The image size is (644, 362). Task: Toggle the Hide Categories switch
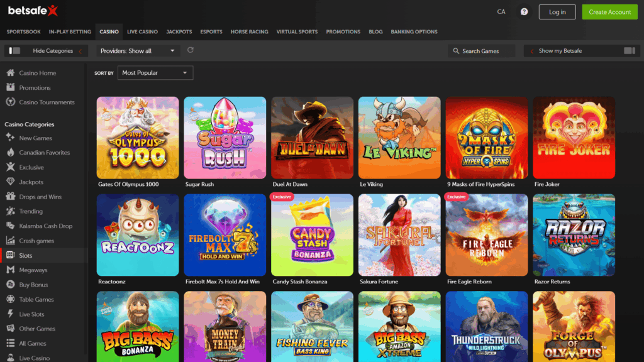pos(14,50)
